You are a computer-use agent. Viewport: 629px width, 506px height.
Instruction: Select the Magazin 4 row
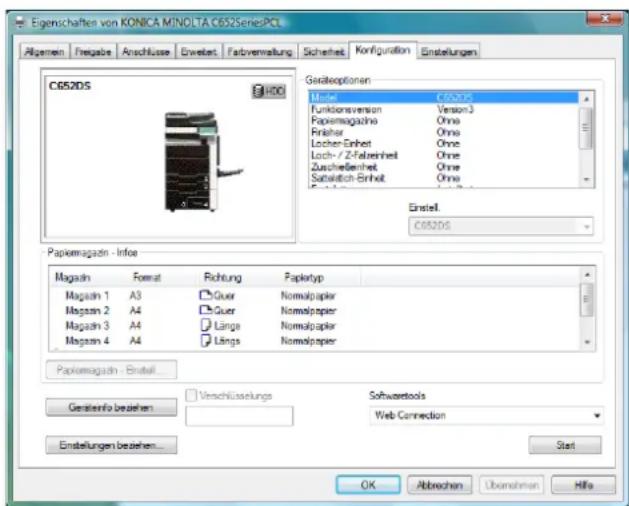point(314,341)
